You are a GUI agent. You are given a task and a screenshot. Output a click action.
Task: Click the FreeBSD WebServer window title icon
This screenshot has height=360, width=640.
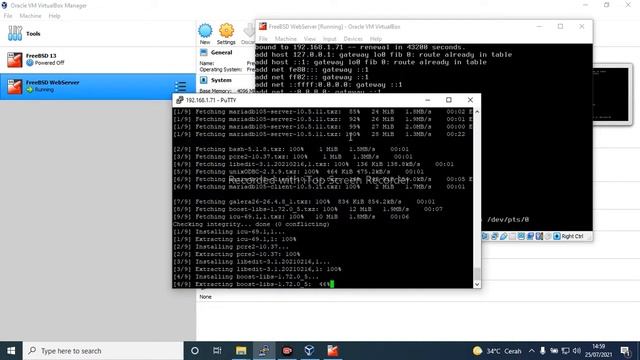pos(263,27)
